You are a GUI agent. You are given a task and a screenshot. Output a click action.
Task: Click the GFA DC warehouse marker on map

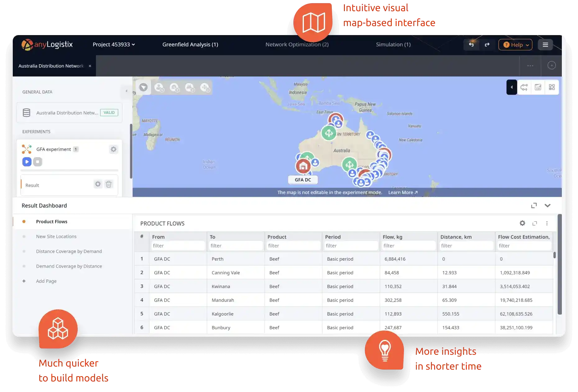pyautogui.click(x=303, y=166)
